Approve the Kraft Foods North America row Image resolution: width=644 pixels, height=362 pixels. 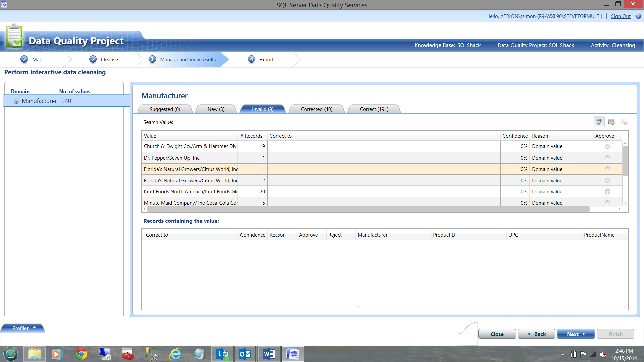pos(607,192)
